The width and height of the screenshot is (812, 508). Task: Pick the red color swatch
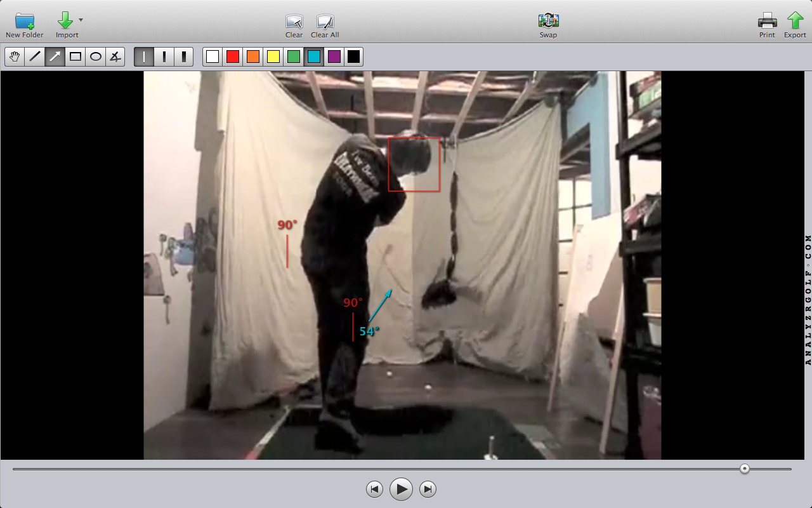tap(233, 57)
